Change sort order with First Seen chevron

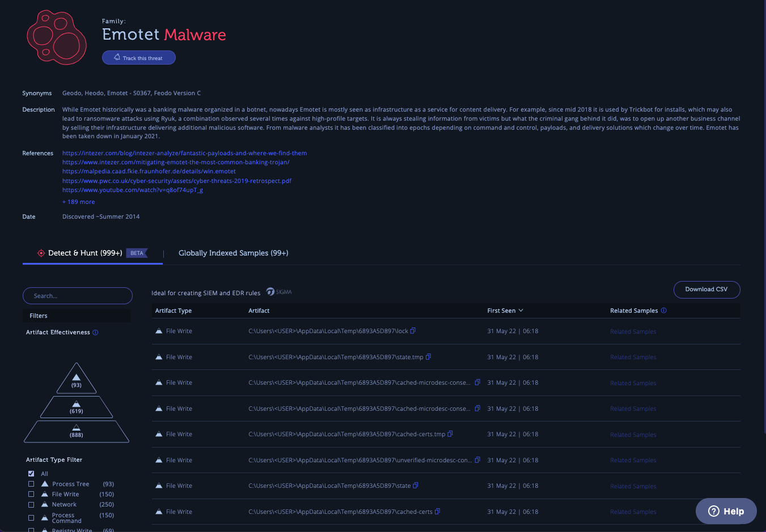pos(520,310)
